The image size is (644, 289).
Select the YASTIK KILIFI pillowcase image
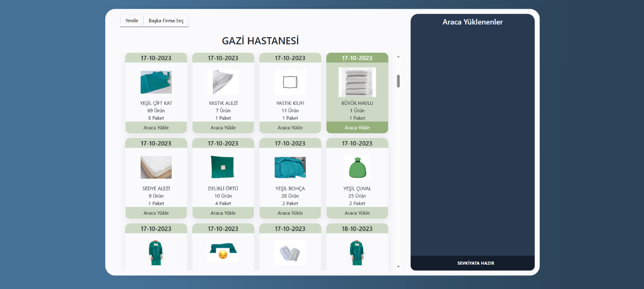(290, 82)
